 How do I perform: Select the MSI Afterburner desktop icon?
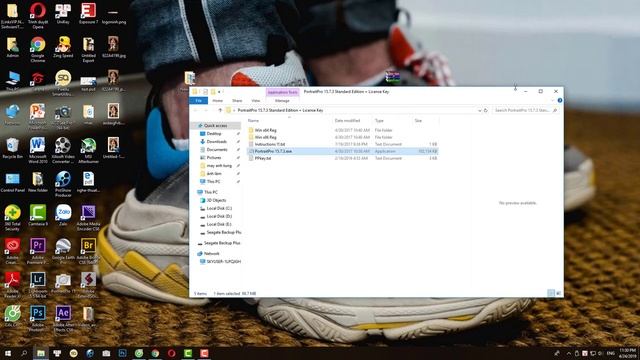(x=88, y=150)
